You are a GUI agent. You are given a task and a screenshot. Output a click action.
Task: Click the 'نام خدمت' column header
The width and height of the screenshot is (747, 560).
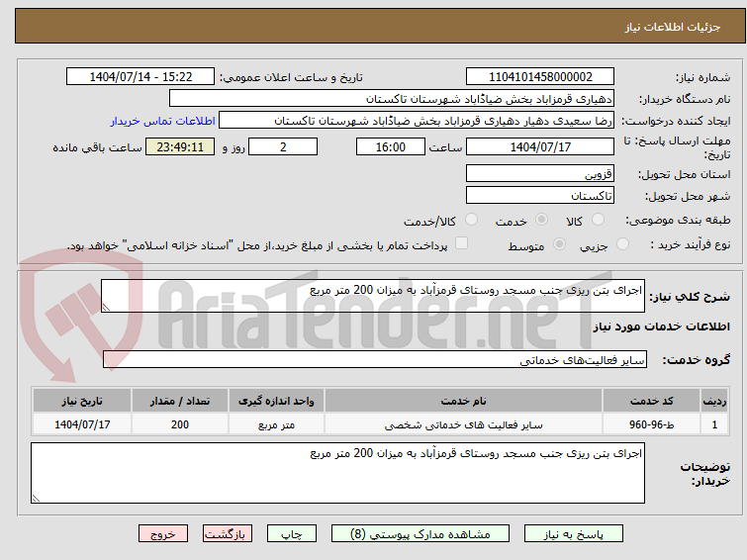[464, 401]
